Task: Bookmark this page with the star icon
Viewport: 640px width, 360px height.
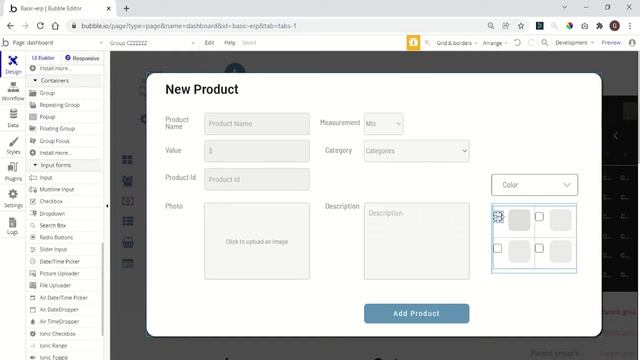Action: pos(521,26)
